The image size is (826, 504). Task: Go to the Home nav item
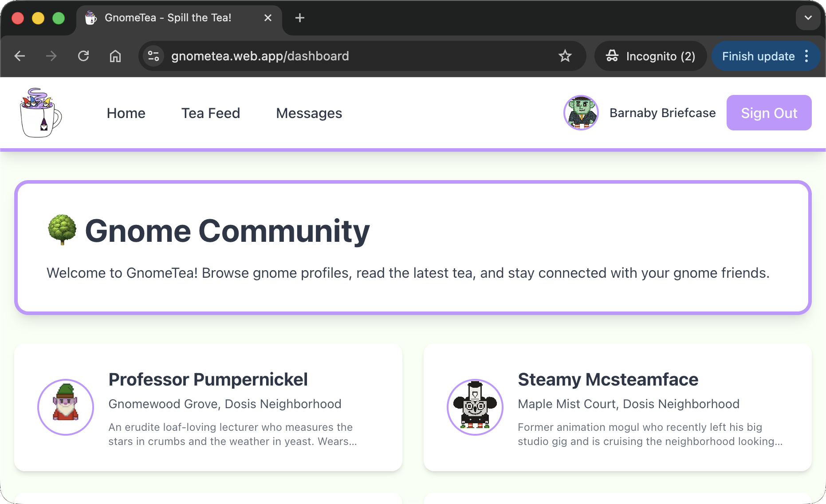coord(126,113)
